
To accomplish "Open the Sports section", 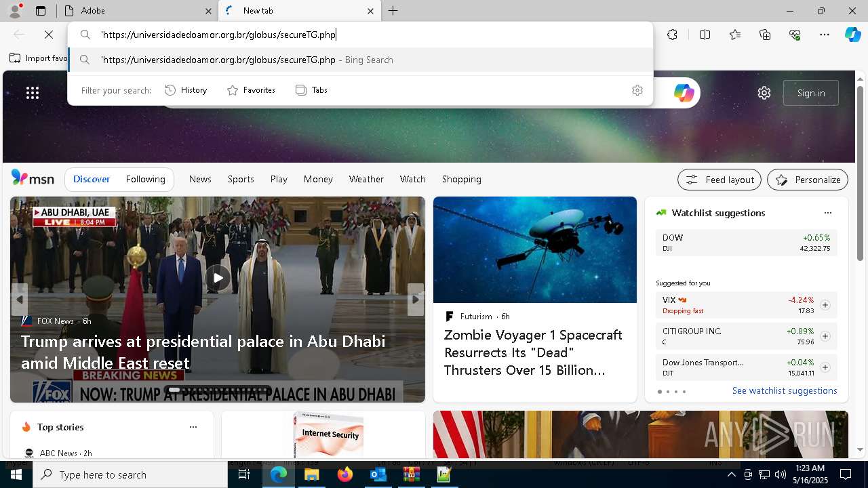I will [x=241, y=179].
